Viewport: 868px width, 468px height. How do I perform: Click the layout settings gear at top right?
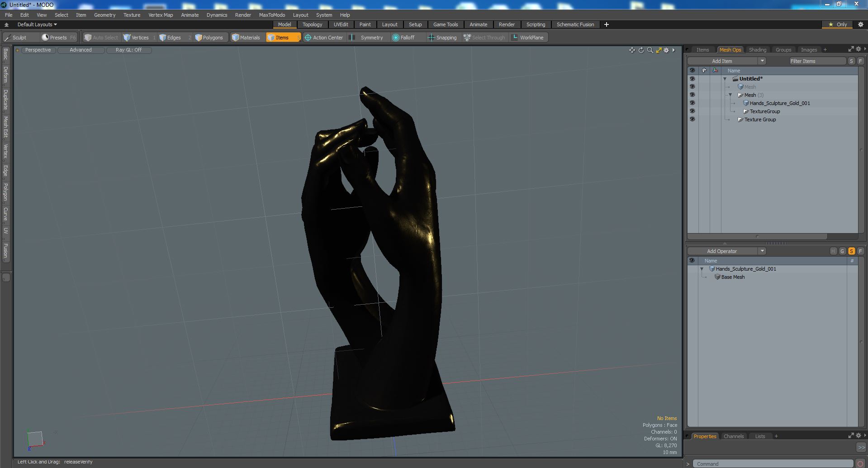tap(860, 24)
